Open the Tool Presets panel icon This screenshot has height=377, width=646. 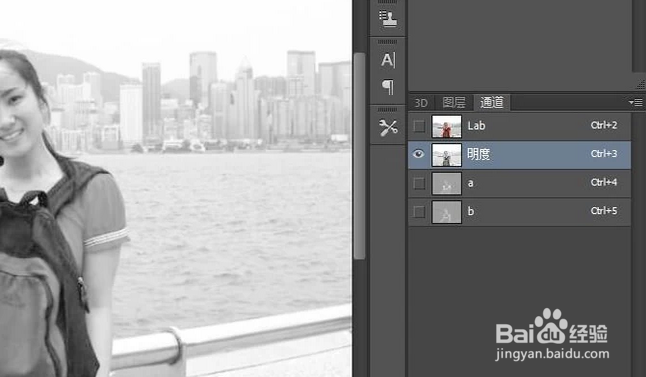pos(388,128)
